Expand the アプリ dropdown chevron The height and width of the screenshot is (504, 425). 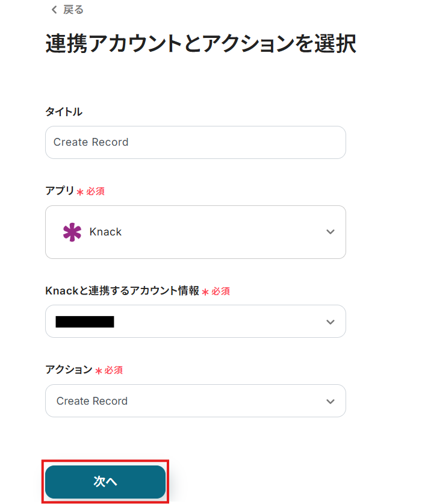[330, 232]
